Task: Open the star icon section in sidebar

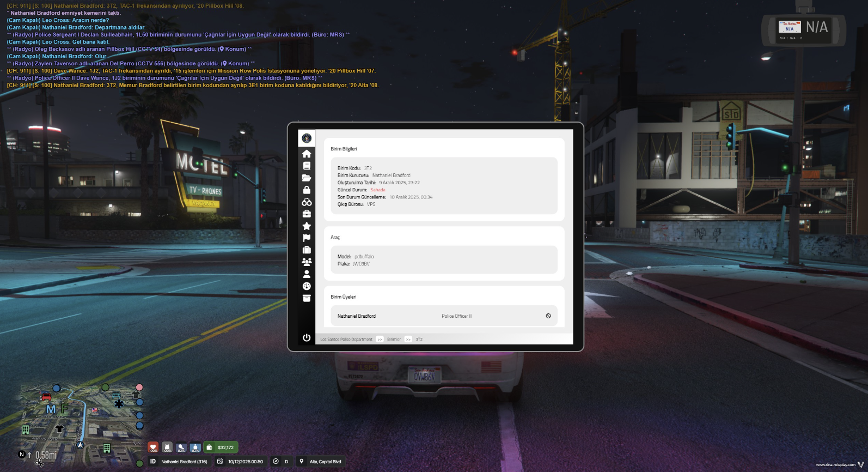Action: (x=307, y=226)
